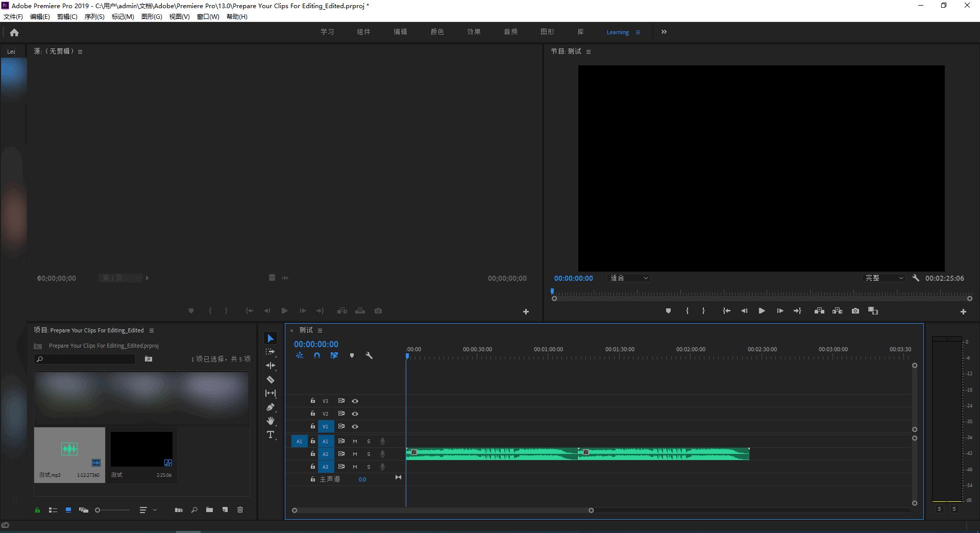Toggle lock on track V3
Image resolution: width=980 pixels, height=533 pixels.
pyautogui.click(x=313, y=401)
